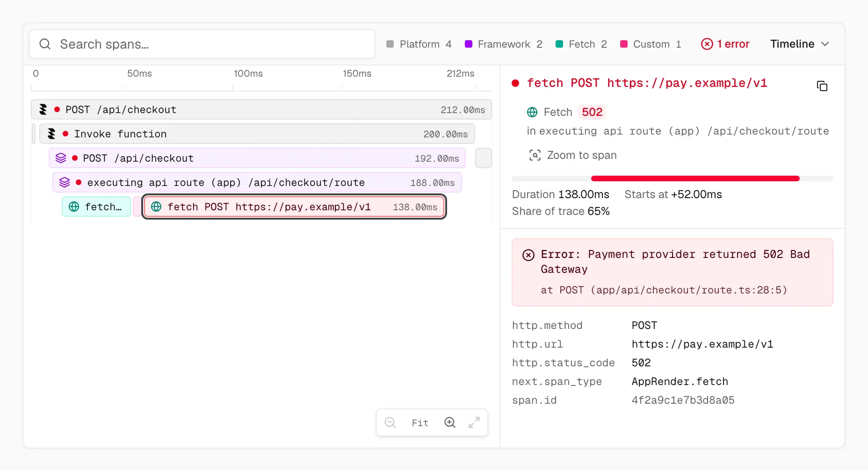
Task: Toggle the Framework span filter
Action: click(504, 44)
